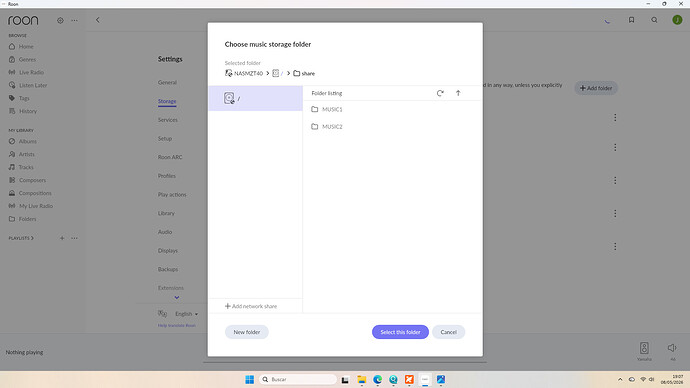
Task: Click the New folder button
Action: point(246,332)
